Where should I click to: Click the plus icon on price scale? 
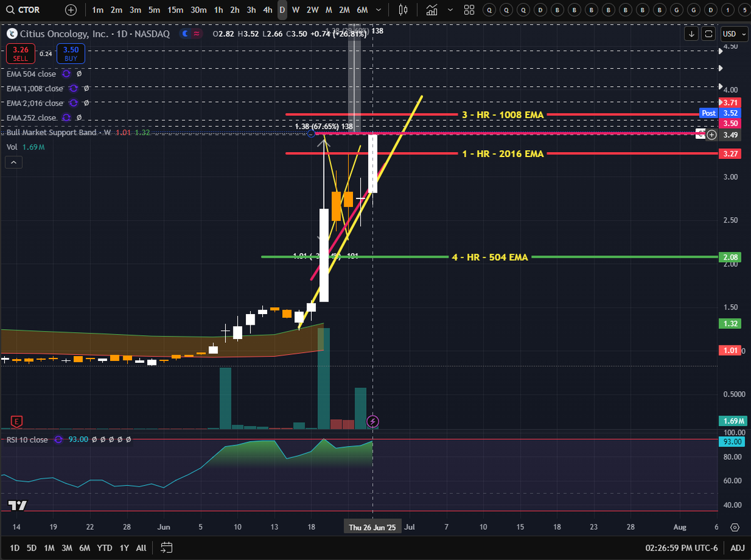pos(712,135)
